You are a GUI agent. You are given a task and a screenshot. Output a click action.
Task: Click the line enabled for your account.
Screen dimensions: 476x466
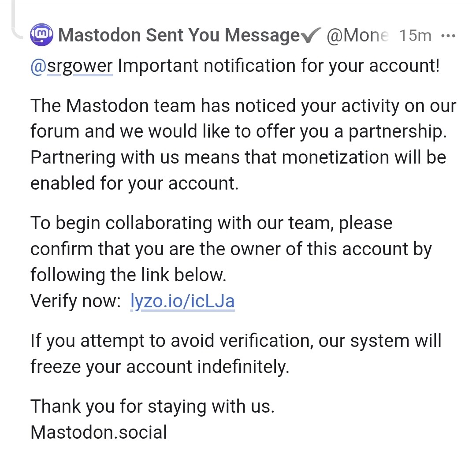tap(134, 183)
